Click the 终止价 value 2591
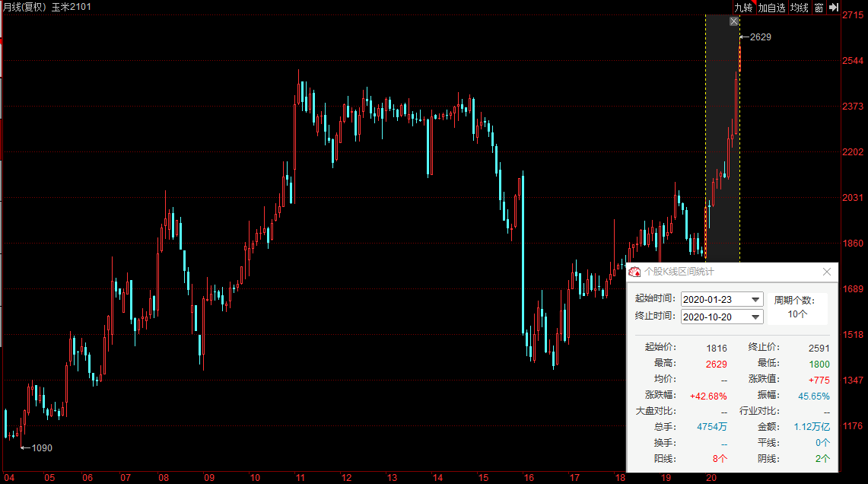The image size is (868, 484). click(x=819, y=349)
